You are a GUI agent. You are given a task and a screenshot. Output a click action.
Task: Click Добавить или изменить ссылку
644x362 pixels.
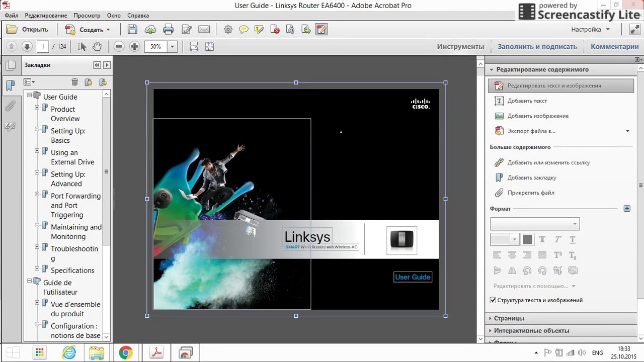click(548, 162)
